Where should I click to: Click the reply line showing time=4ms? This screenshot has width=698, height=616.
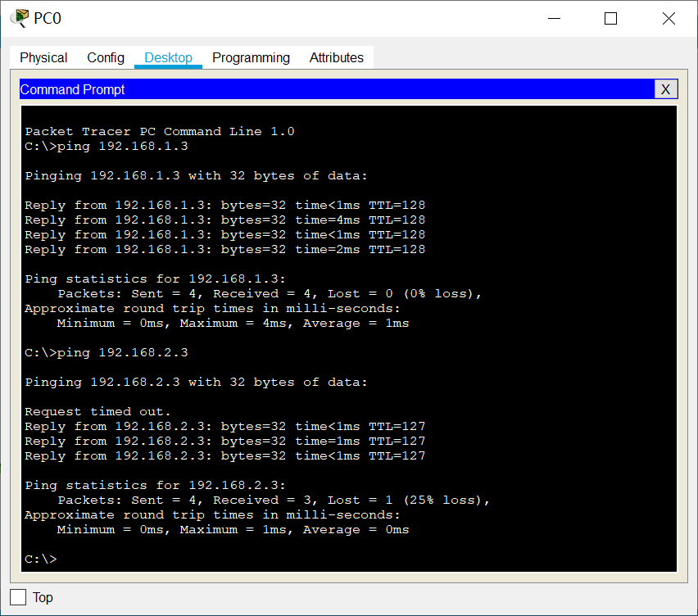[x=224, y=220]
